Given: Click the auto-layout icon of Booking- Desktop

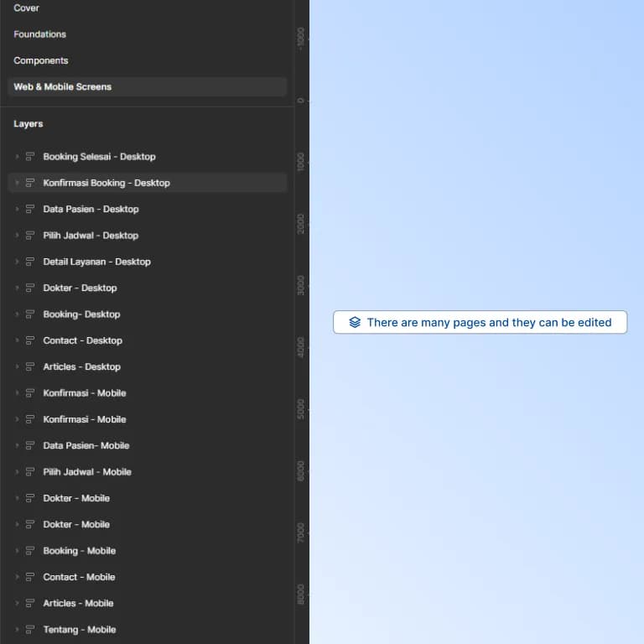Looking at the screenshot, I should [x=30, y=314].
